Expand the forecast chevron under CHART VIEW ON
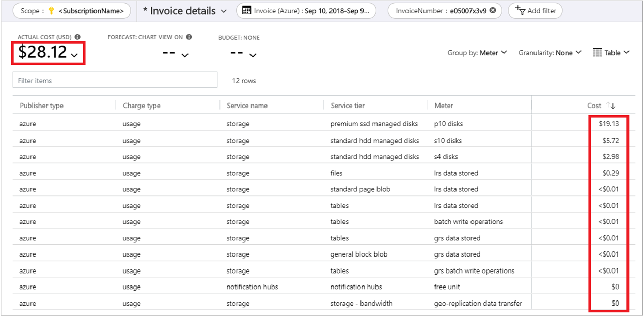This screenshot has width=644, height=316. 185,54
